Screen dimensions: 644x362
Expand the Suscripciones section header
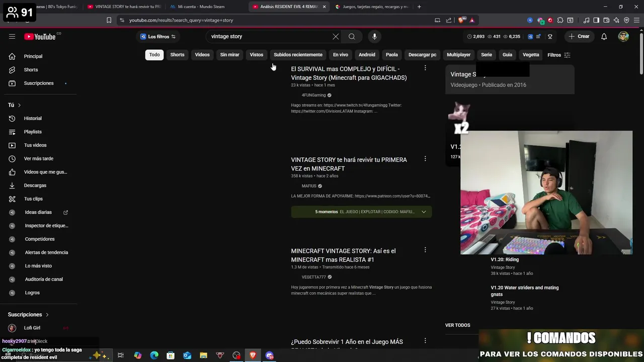[x=28, y=315]
